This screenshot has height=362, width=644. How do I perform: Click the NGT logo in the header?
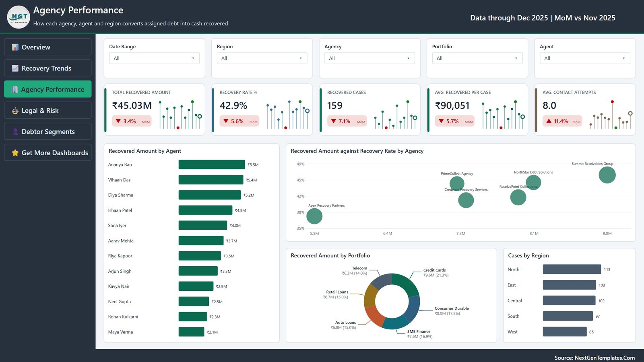(19, 17)
